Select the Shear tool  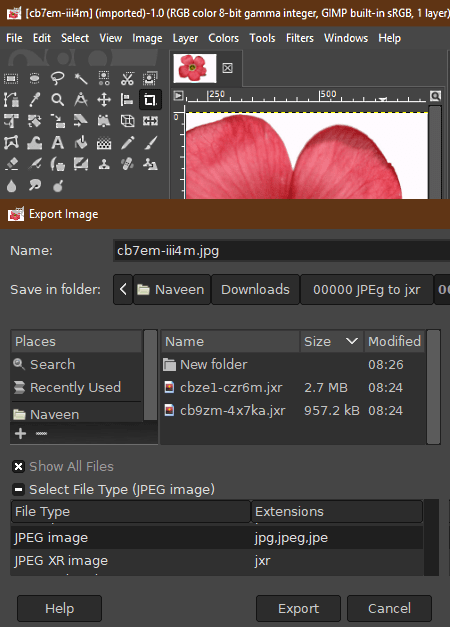[x=81, y=121]
